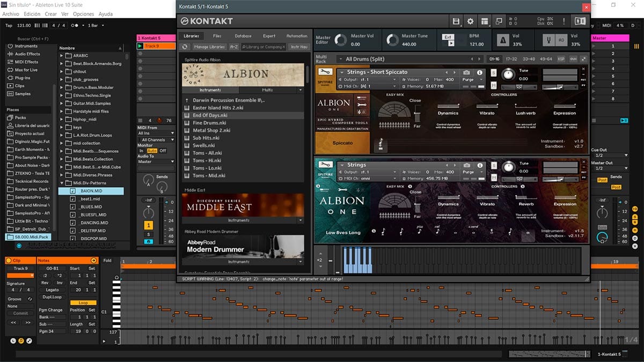This screenshot has height=362, width=644.
Task: Click refresh libraries icon in Kontakt browser
Action: 185,47
